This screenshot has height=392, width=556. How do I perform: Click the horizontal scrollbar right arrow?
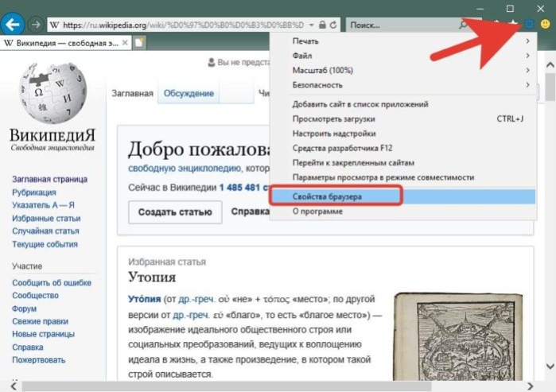pos(531,386)
